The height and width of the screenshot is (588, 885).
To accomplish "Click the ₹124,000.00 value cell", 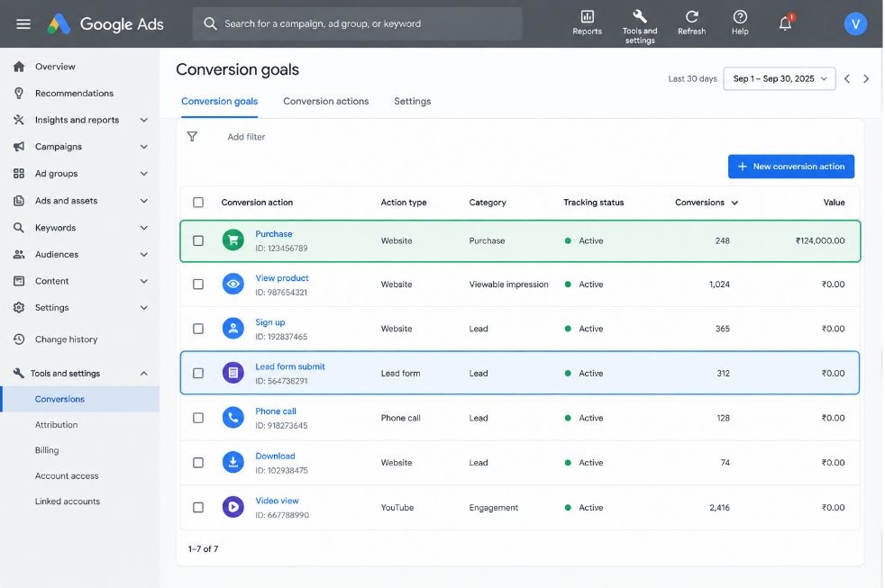I will (x=820, y=240).
